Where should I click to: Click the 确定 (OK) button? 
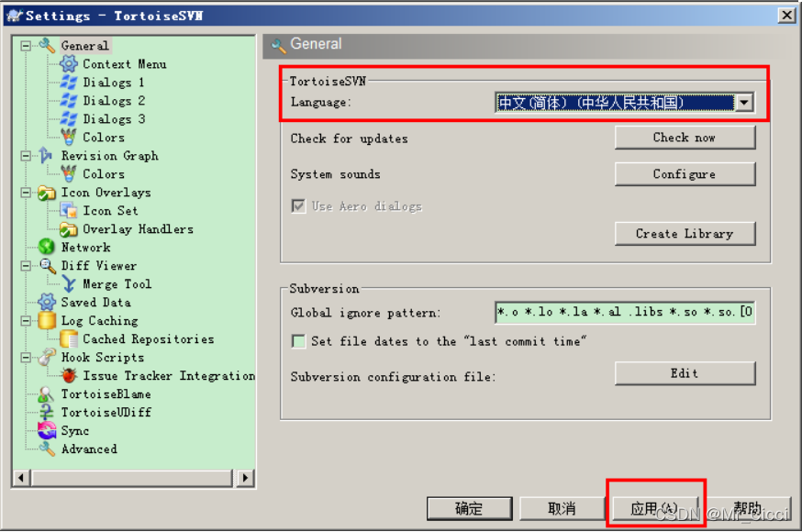470,508
